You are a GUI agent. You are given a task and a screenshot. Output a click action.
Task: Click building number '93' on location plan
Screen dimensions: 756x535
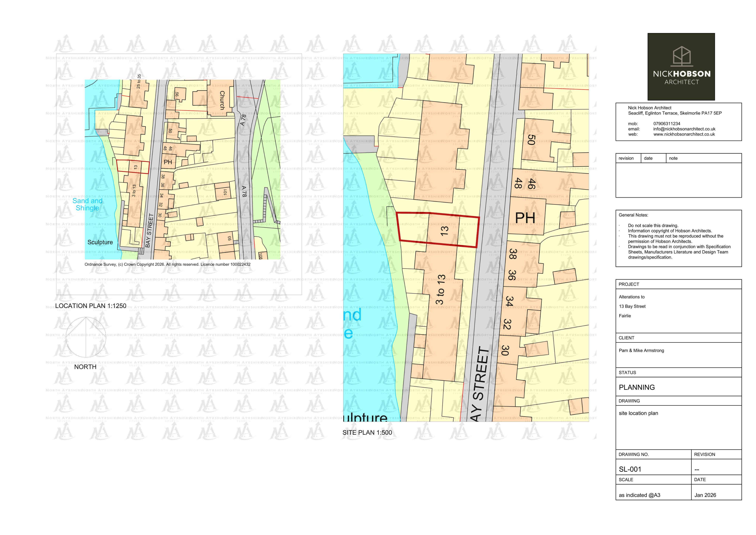[229, 238]
